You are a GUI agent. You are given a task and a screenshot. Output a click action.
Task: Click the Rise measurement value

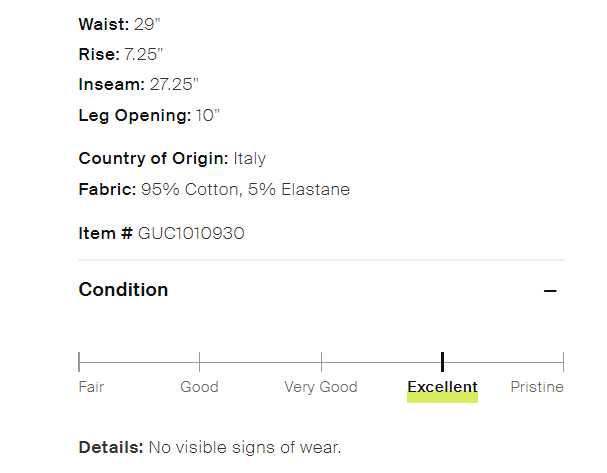point(143,53)
